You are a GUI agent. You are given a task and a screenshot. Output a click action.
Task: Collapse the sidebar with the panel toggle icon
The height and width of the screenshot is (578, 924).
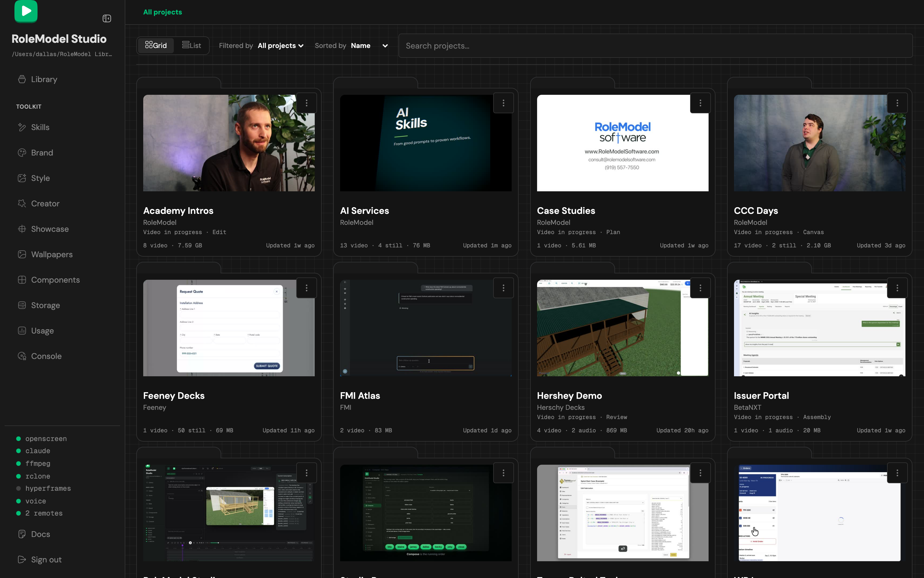click(107, 18)
